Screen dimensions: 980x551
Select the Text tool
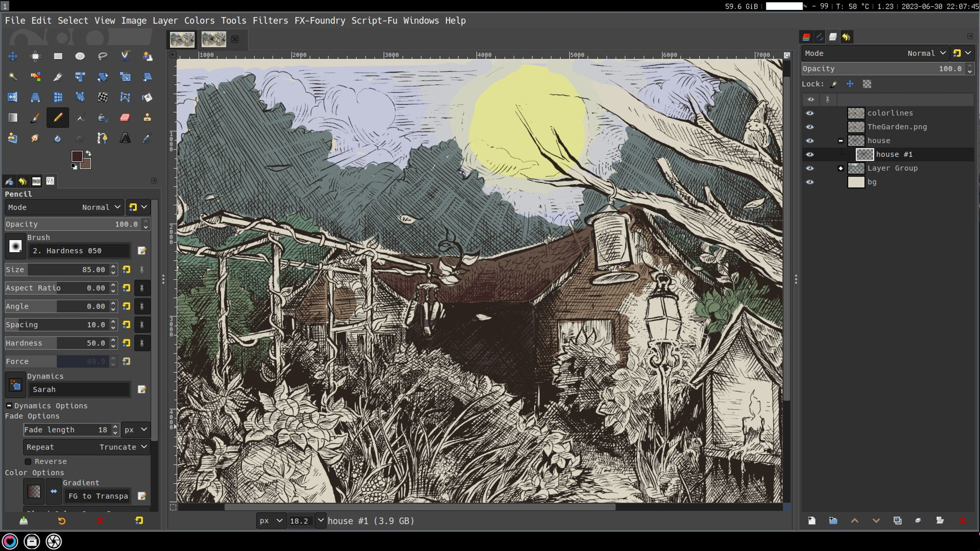click(125, 138)
